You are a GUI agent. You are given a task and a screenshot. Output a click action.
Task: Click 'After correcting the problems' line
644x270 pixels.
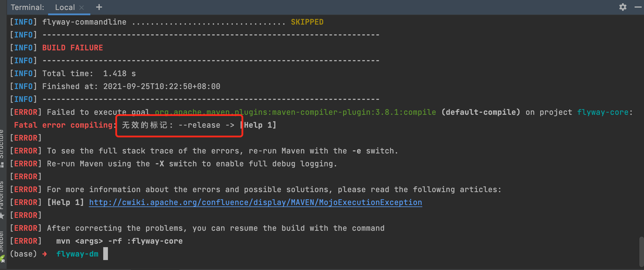[x=216, y=228]
